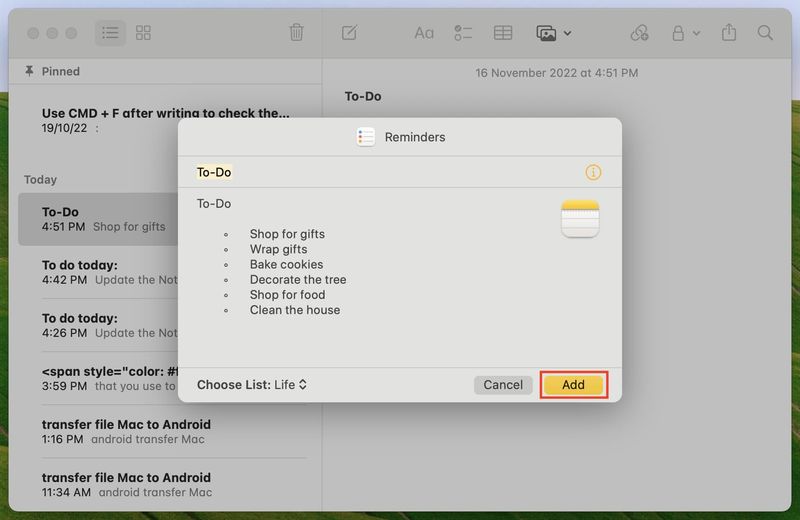Click 'Bake cookies' list line

point(286,264)
